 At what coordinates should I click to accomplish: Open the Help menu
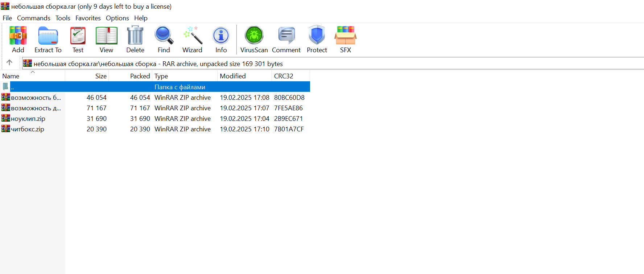pos(141,18)
